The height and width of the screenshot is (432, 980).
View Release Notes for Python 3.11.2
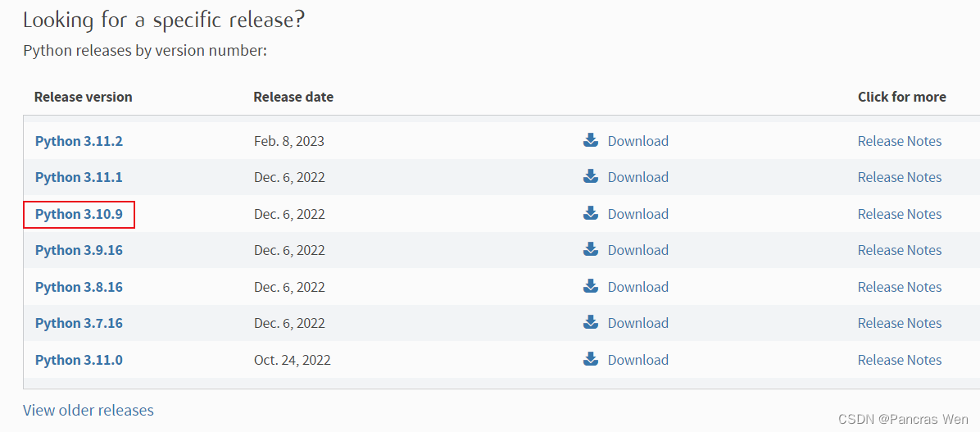point(899,142)
